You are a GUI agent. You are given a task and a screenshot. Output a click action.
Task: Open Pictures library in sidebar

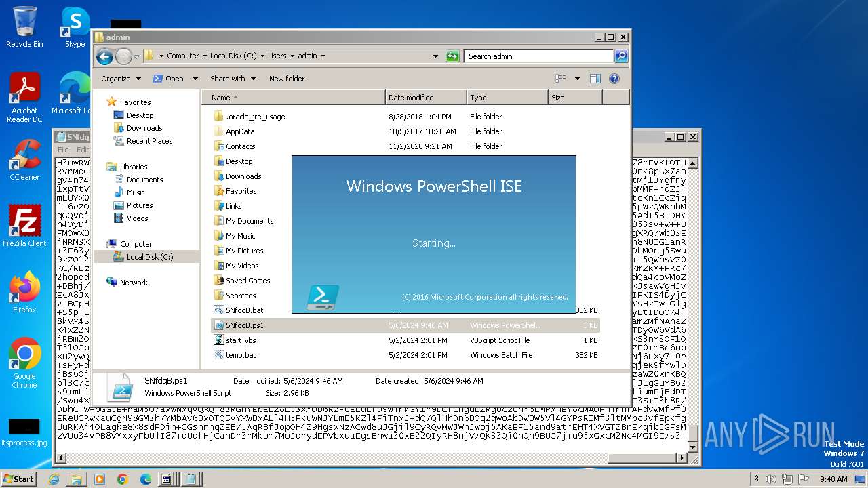[140, 205]
